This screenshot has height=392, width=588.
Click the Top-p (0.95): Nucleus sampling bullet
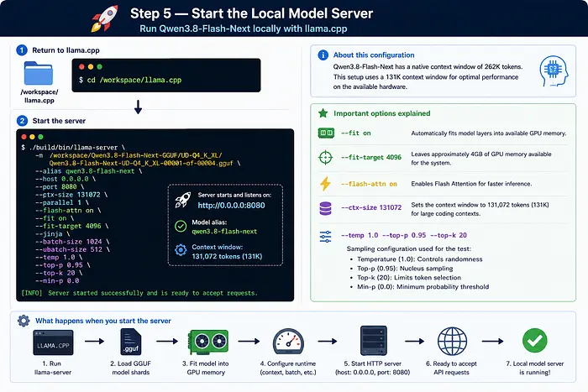pos(405,269)
